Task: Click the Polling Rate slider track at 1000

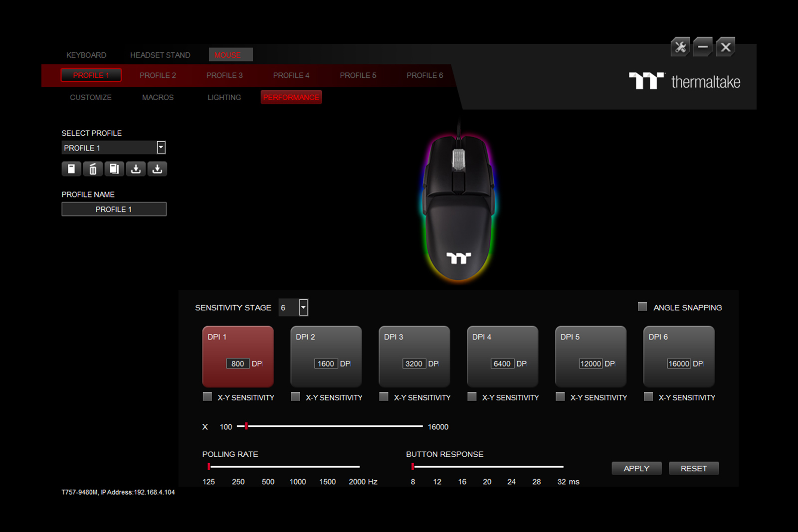Action: click(x=298, y=467)
